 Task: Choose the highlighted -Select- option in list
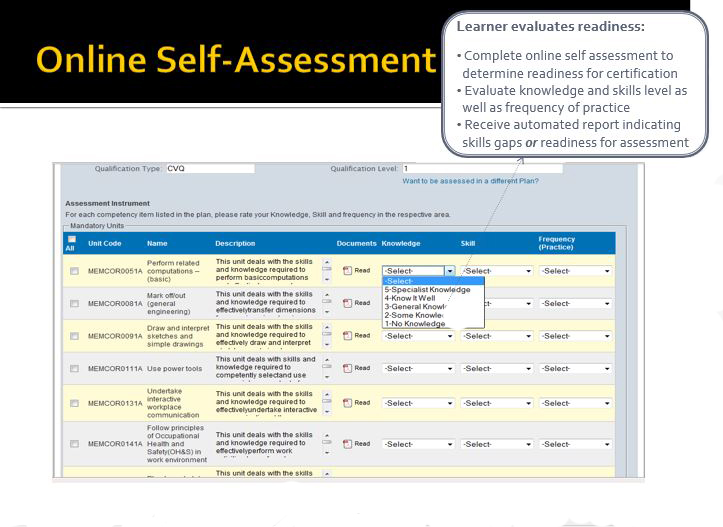pos(433,281)
